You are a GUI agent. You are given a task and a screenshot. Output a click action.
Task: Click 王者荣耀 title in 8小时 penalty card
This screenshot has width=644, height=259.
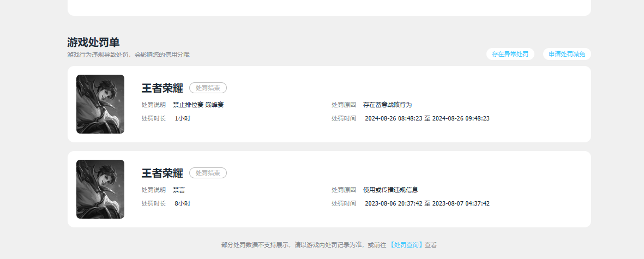coord(162,173)
